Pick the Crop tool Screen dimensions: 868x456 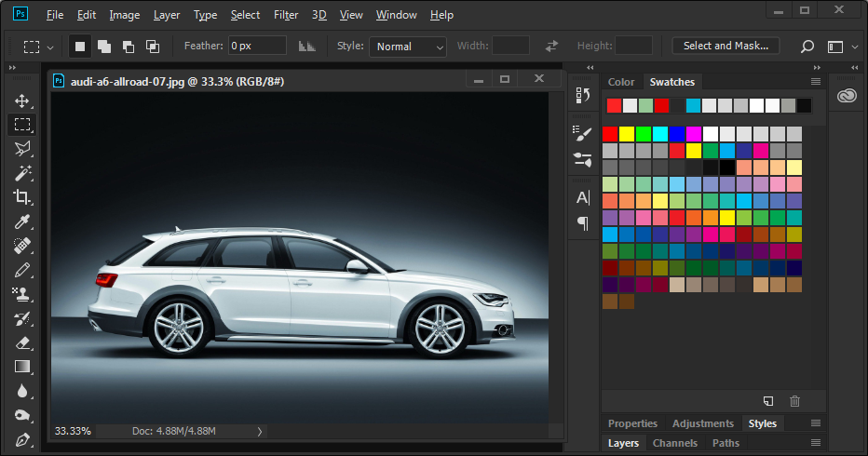tap(22, 197)
